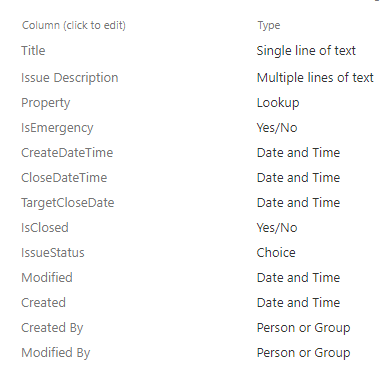Click the Choice type for IssueStatus
Viewport: 392px width, 372px height.
coord(276,253)
